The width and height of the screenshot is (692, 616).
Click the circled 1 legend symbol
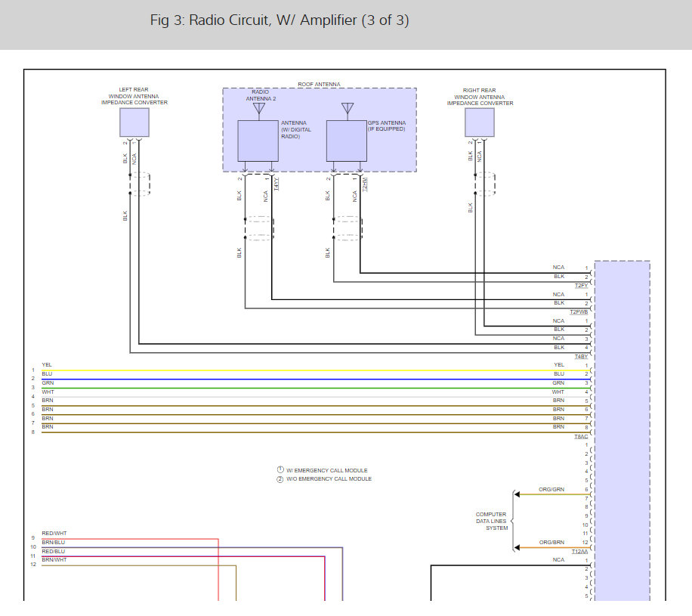click(280, 470)
